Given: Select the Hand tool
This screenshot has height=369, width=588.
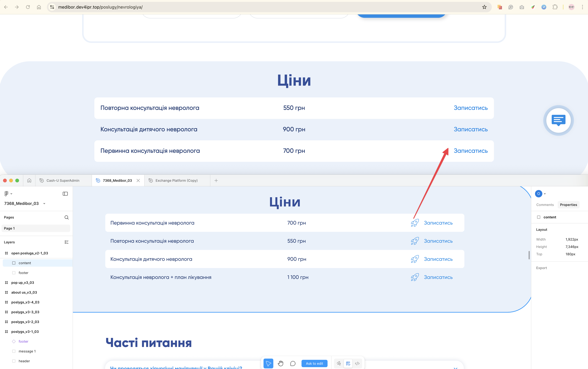Looking at the screenshot, I should click(x=281, y=363).
